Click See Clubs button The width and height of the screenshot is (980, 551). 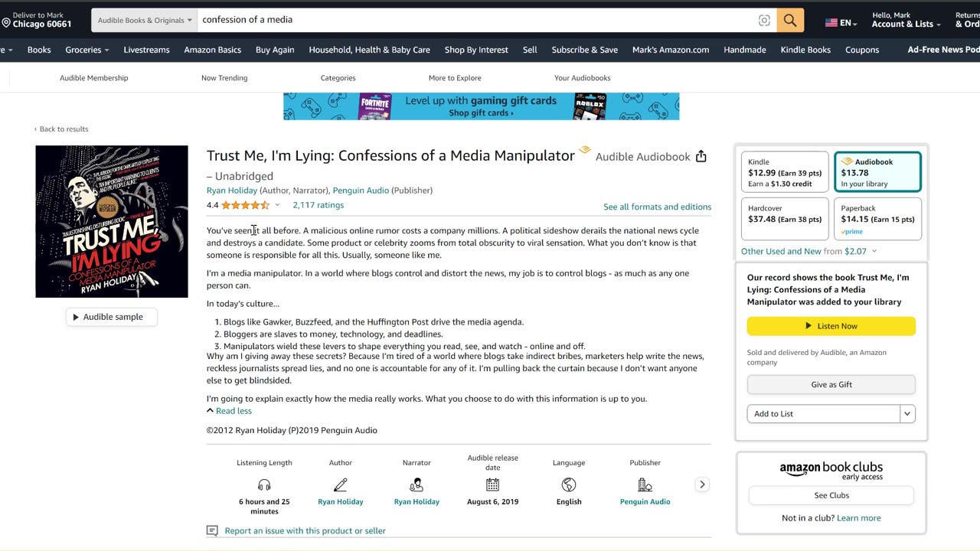(831, 495)
